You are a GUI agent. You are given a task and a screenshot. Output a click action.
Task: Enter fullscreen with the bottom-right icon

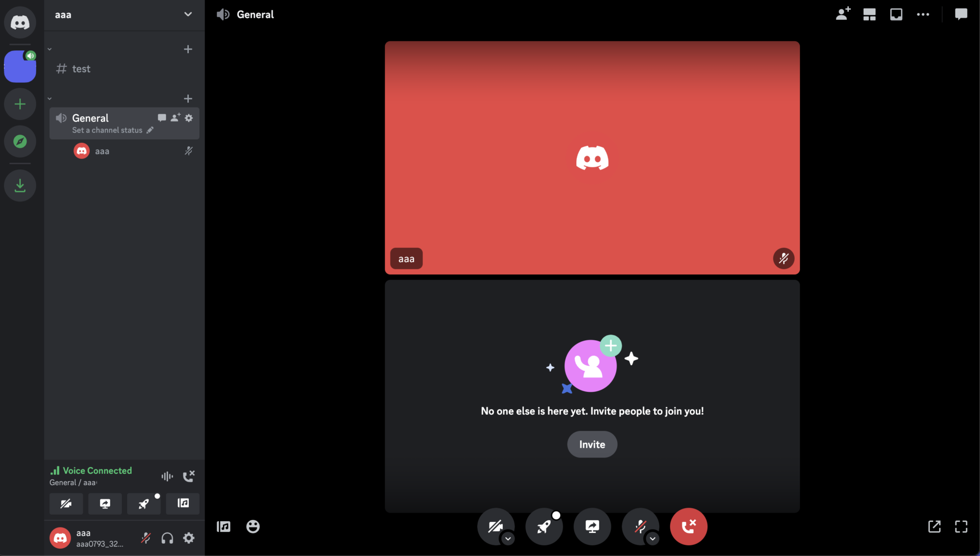[x=962, y=526]
